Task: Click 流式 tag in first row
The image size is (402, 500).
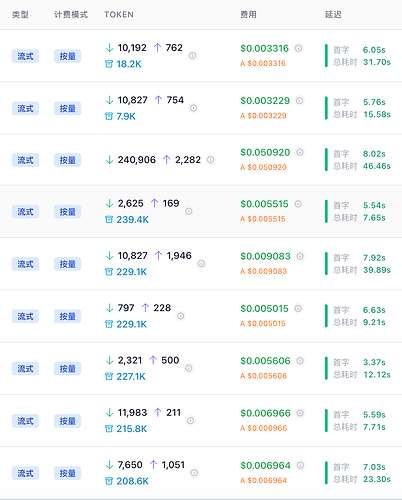Action: point(25,56)
